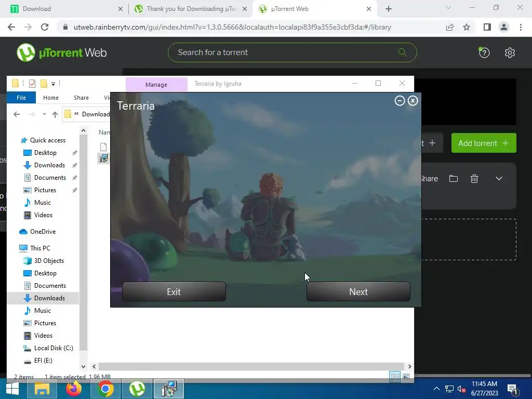Click the search magnifier icon in µTorrent Web

[x=403, y=52]
